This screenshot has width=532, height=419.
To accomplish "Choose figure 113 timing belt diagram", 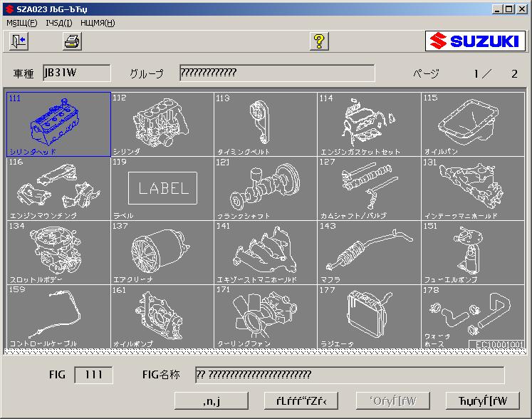I will (x=265, y=124).
